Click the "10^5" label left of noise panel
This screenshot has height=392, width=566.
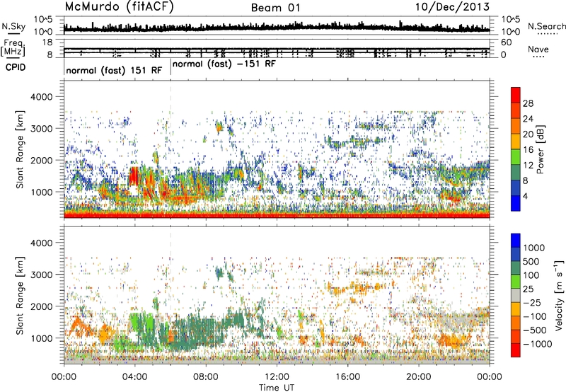tap(43, 20)
